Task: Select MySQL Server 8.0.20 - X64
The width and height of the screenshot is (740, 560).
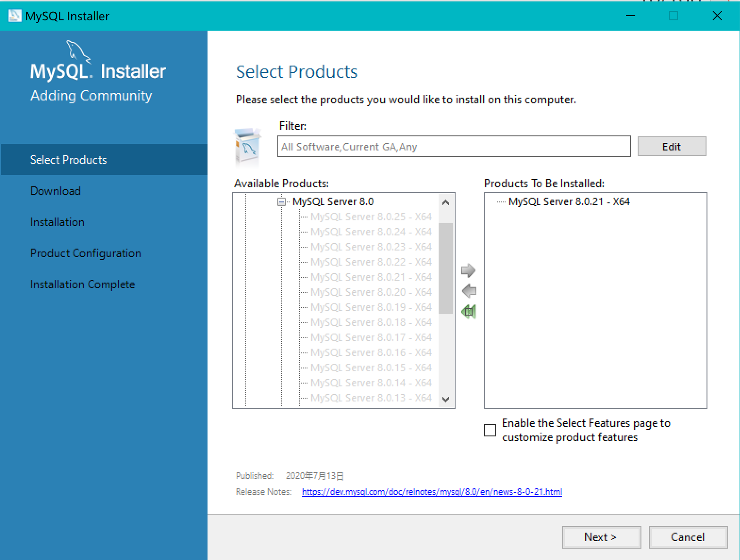Action: point(371,293)
